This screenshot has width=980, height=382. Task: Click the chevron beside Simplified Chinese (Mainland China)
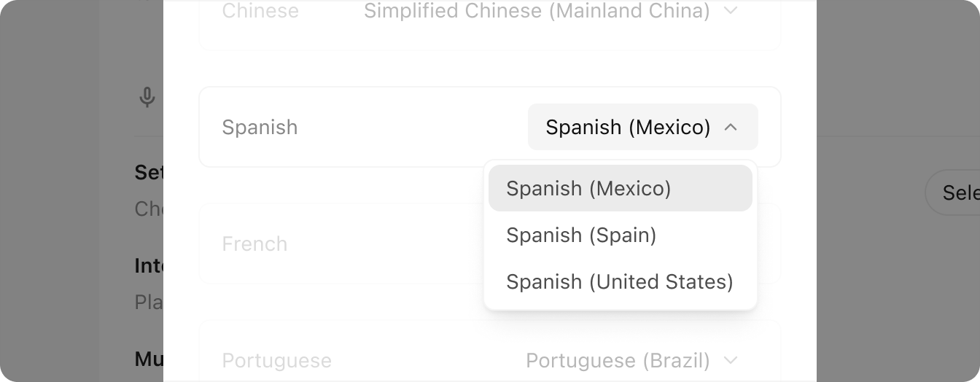click(731, 11)
